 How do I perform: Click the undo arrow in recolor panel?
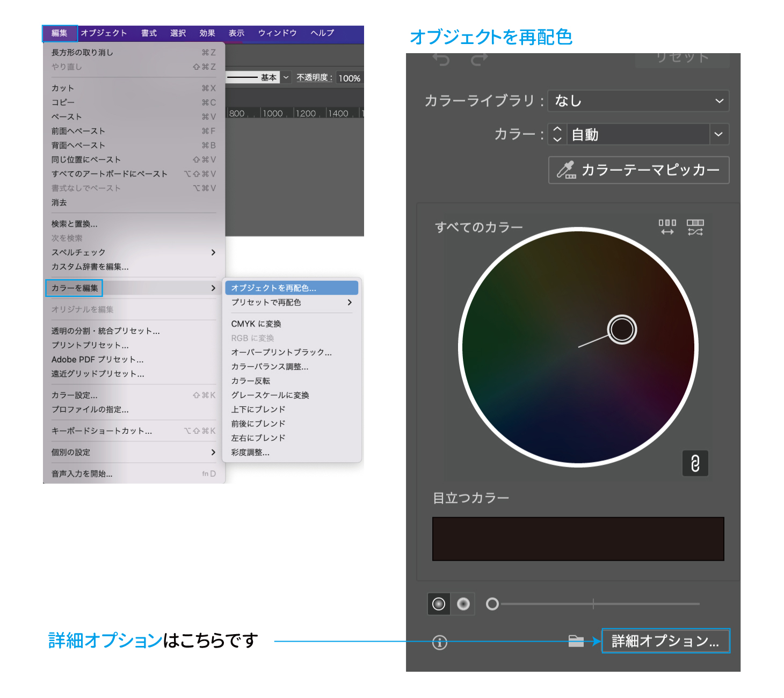[441, 59]
